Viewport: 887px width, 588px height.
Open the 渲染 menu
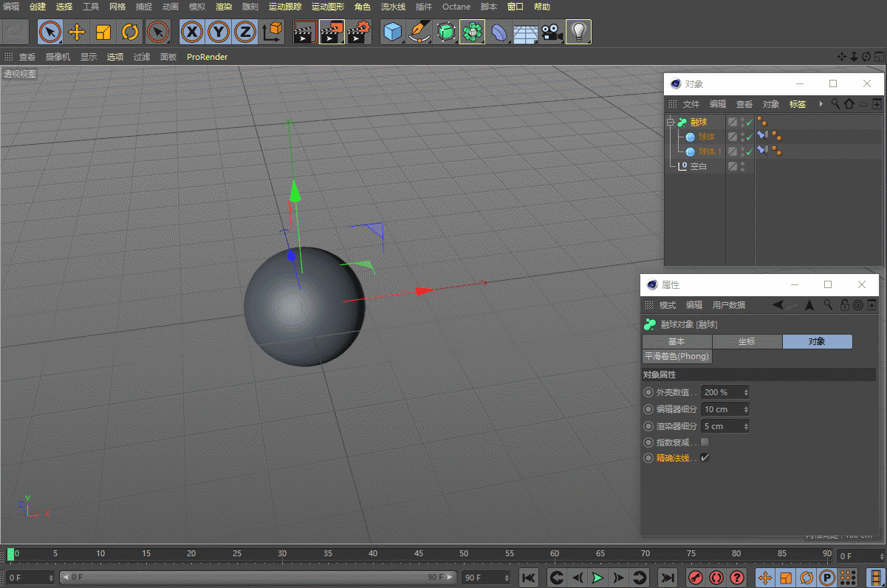click(224, 7)
